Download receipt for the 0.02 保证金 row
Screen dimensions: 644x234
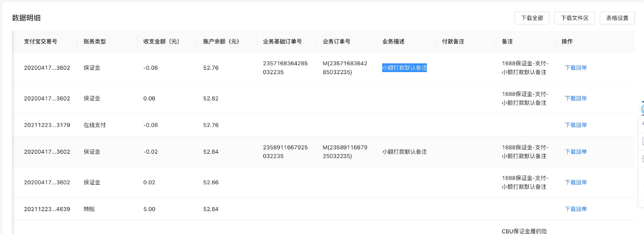[x=576, y=182]
